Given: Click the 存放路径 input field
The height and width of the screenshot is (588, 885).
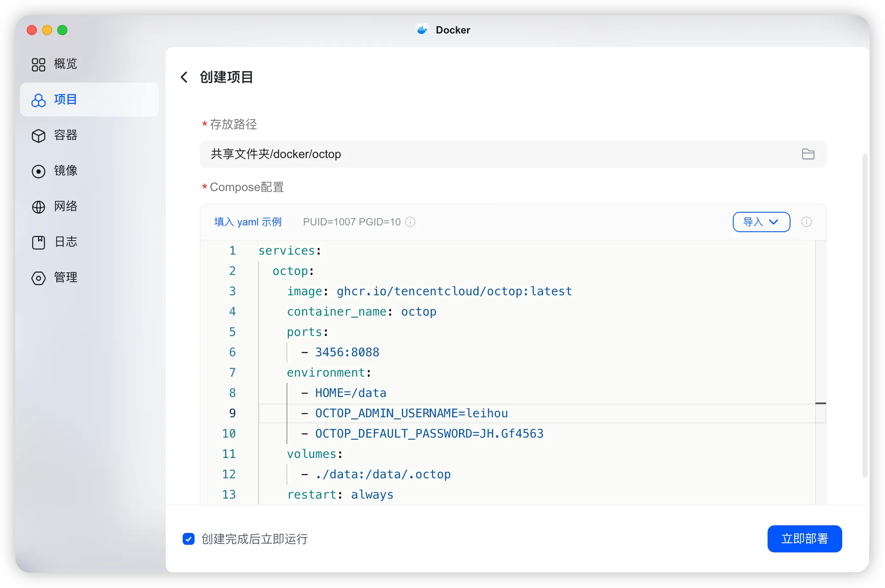Looking at the screenshot, I should [513, 154].
